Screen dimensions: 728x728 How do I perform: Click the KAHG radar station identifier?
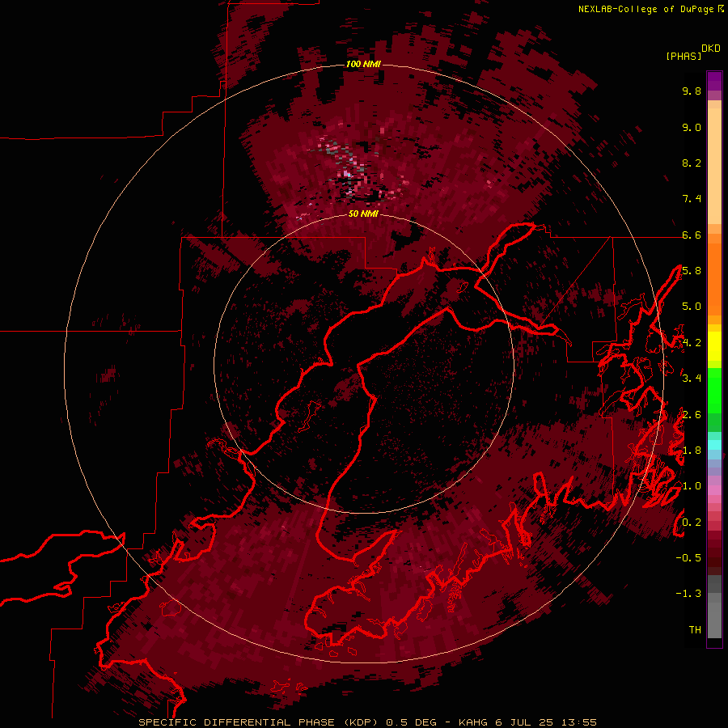(x=472, y=722)
